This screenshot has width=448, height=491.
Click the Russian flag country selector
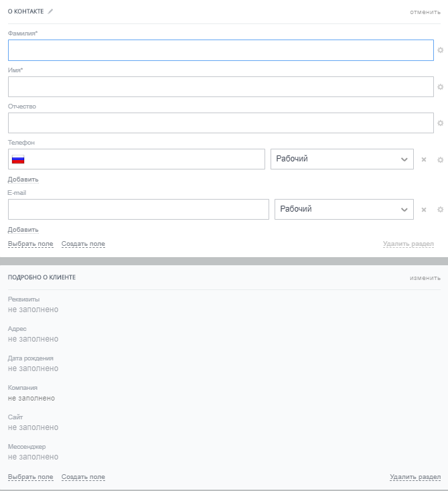[18, 159]
